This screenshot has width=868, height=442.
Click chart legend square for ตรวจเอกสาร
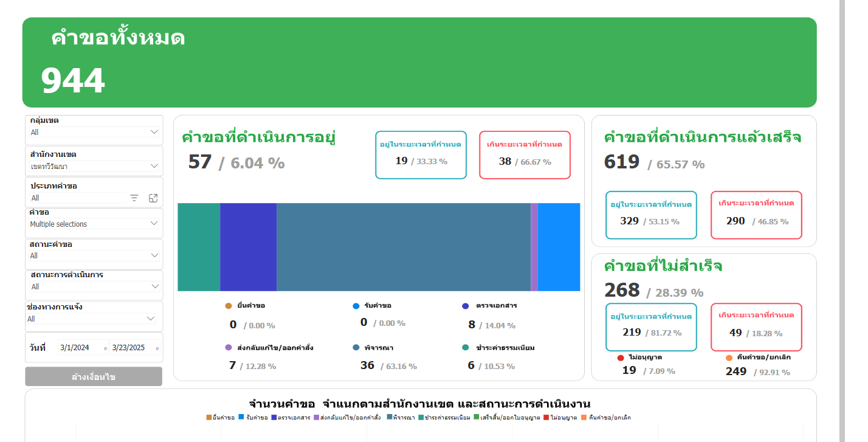point(274,418)
